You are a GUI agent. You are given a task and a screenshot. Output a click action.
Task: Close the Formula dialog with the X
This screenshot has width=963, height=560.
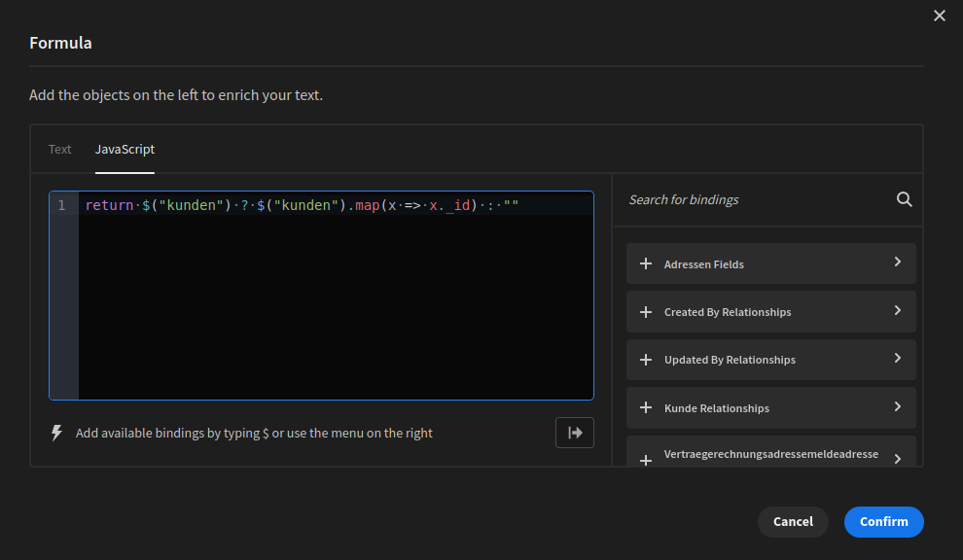point(939,16)
